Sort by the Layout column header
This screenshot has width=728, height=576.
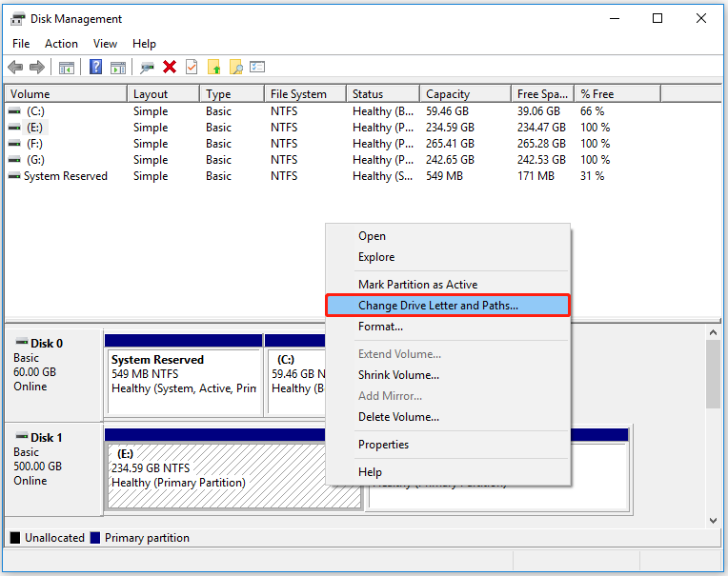(x=164, y=93)
